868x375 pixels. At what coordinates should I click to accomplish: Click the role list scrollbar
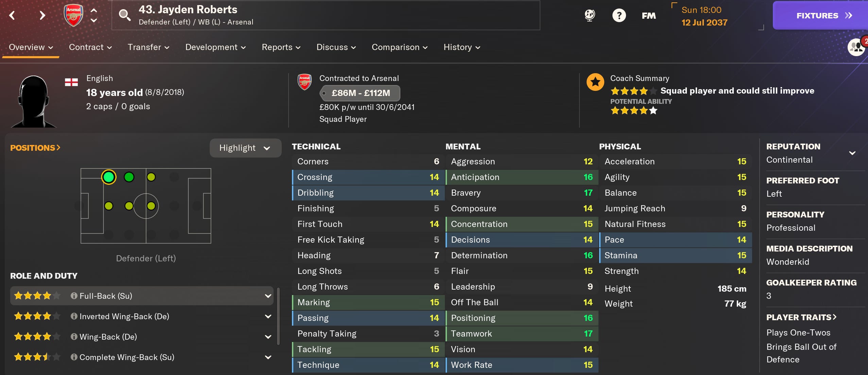278,316
